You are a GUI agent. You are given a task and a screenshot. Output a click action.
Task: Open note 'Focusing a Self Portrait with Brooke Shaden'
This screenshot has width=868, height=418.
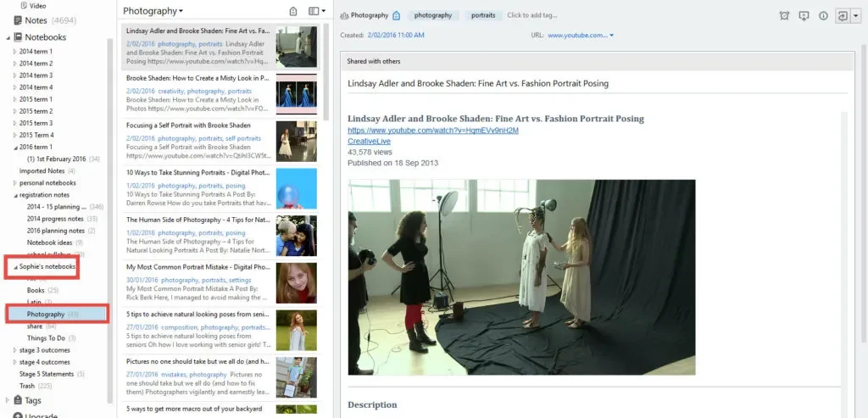pos(220,142)
